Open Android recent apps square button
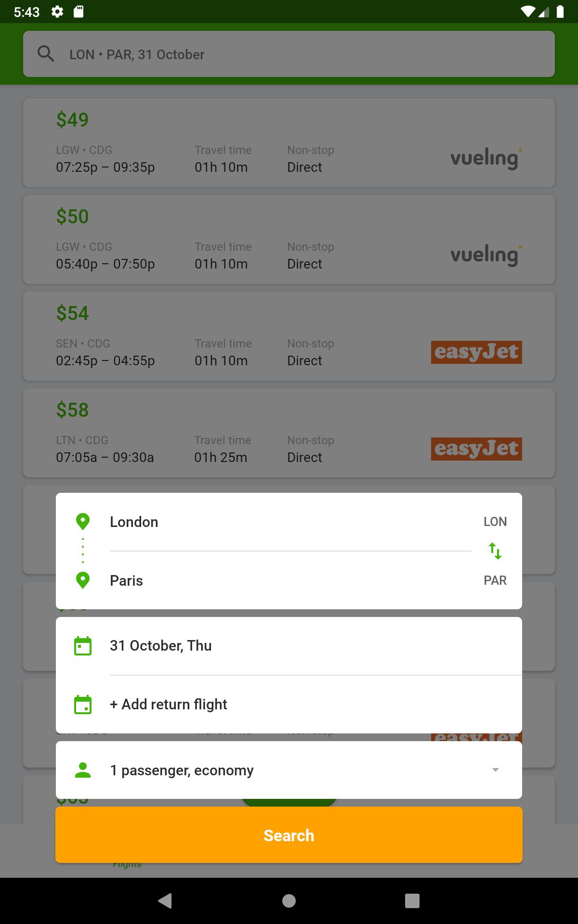This screenshot has height=924, width=578. (412, 900)
